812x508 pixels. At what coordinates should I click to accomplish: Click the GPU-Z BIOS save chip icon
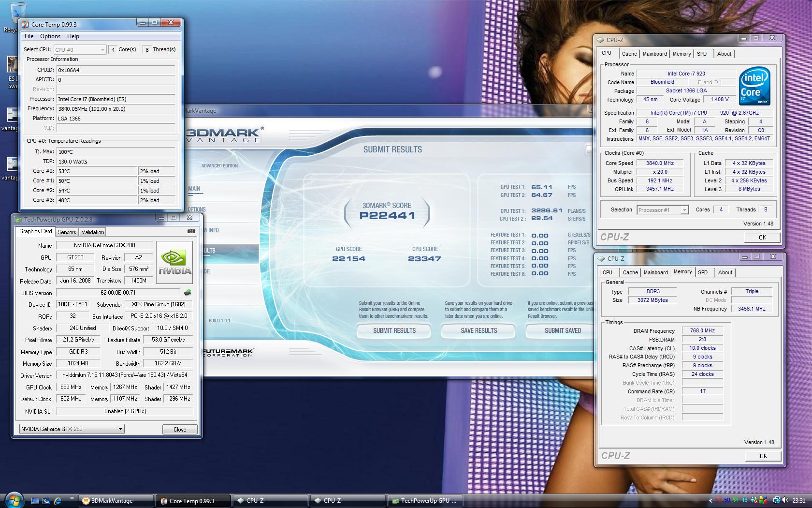(x=188, y=292)
